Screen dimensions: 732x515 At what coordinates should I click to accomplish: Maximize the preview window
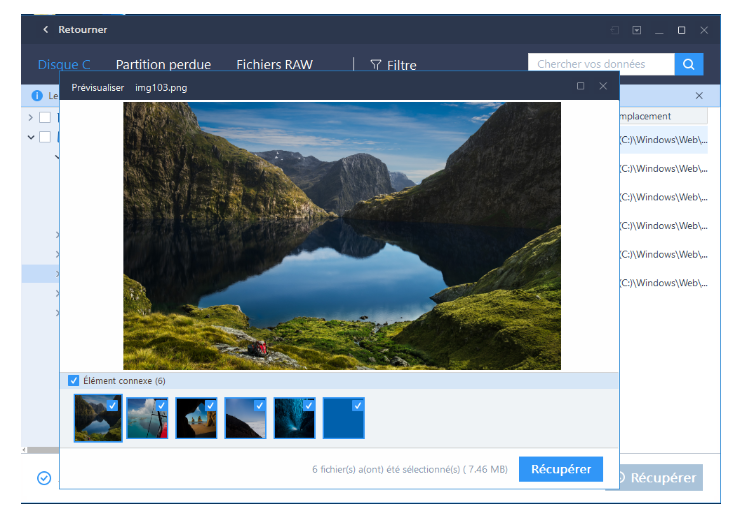(580, 87)
